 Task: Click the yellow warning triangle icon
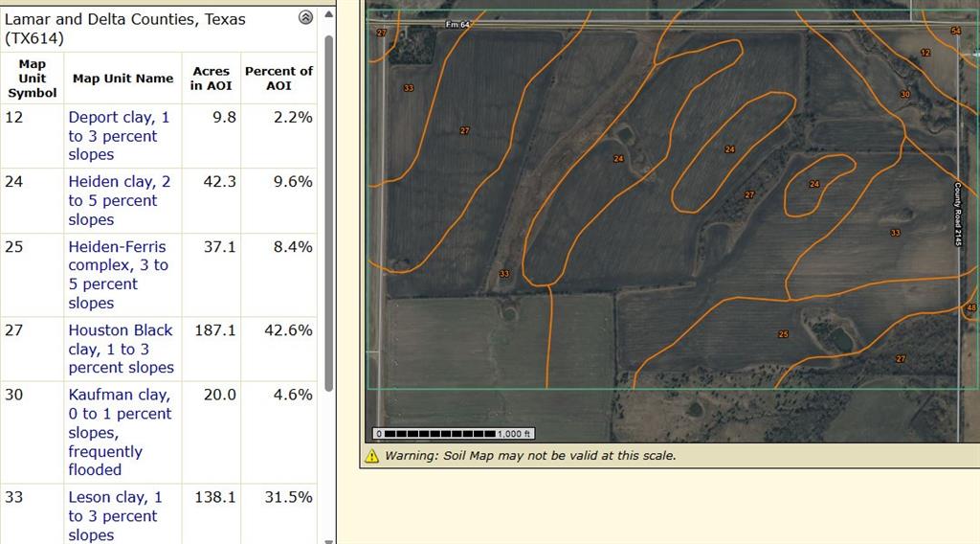[x=372, y=456]
